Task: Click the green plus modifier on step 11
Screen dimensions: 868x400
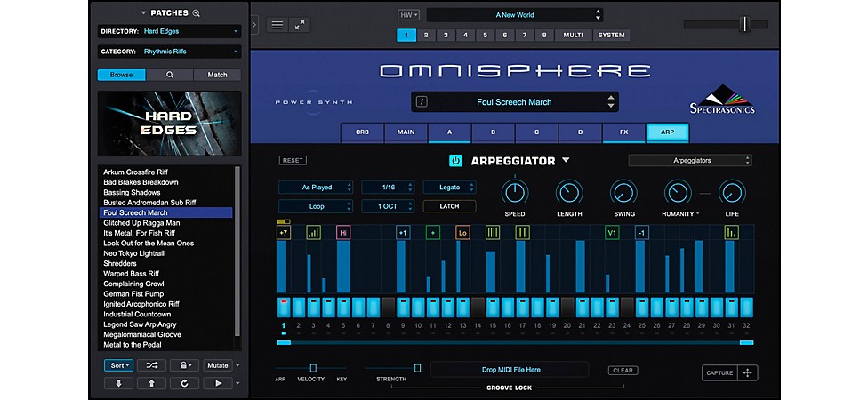Action: pyautogui.click(x=432, y=233)
